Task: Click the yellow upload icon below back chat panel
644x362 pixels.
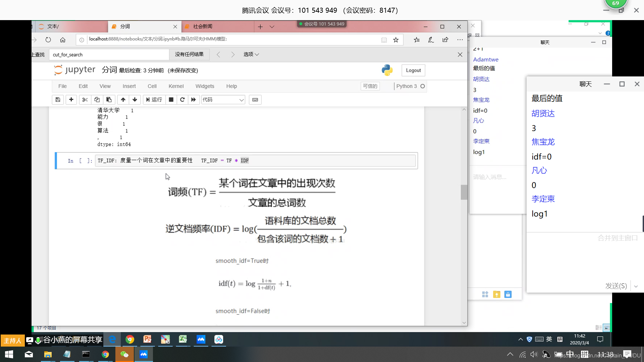Action: point(496,294)
